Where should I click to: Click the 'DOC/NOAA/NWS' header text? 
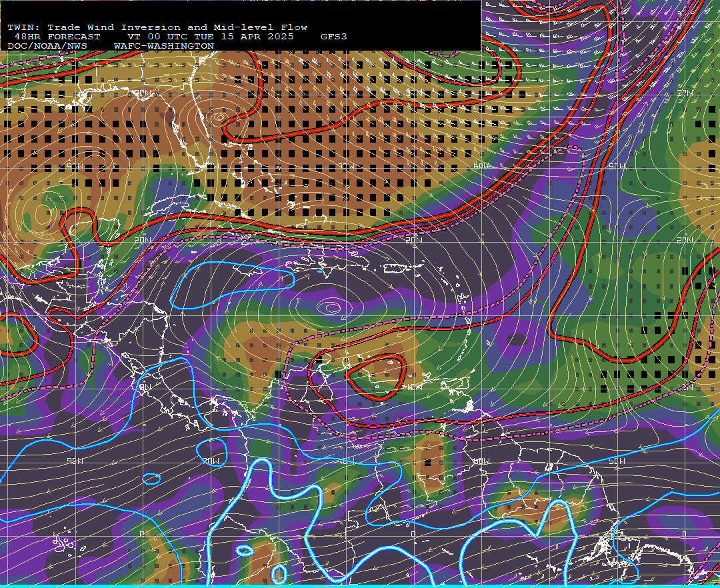click(x=47, y=47)
